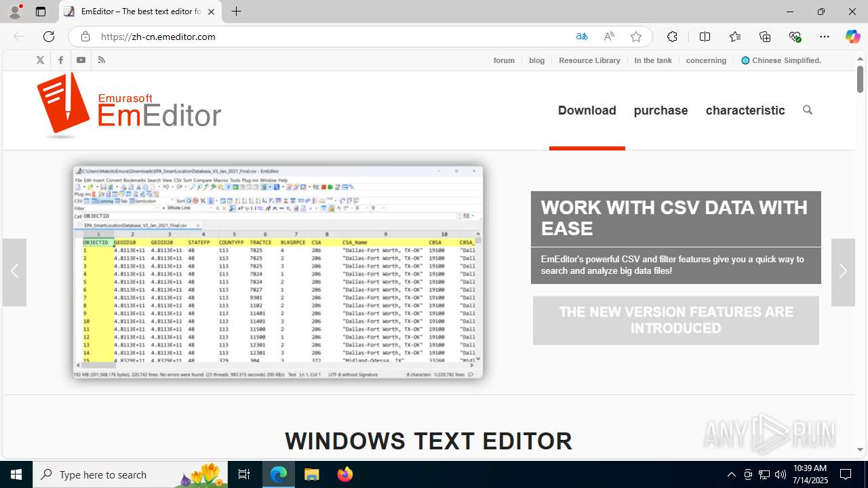Open the blog link

[536, 60]
